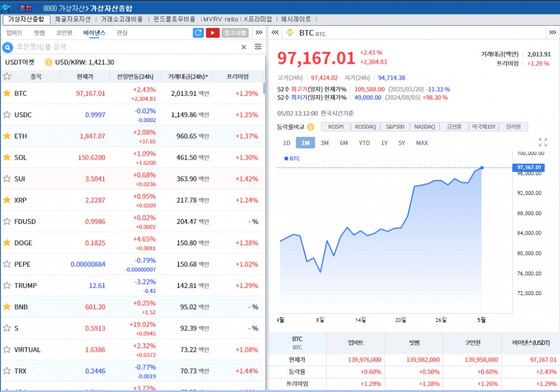Open the red YouTube icon
This screenshot has height=392, width=560.
pyautogui.click(x=213, y=33)
